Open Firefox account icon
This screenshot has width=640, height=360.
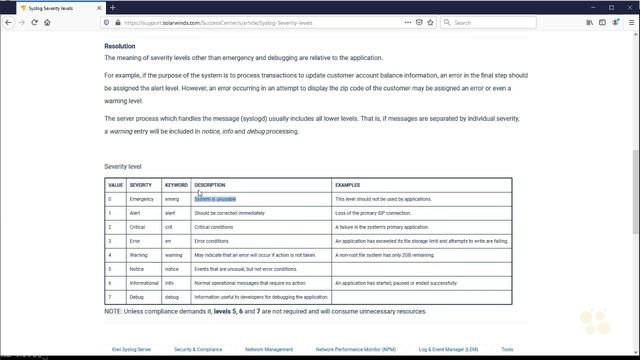pyautogui.click(x=615, y=23)
